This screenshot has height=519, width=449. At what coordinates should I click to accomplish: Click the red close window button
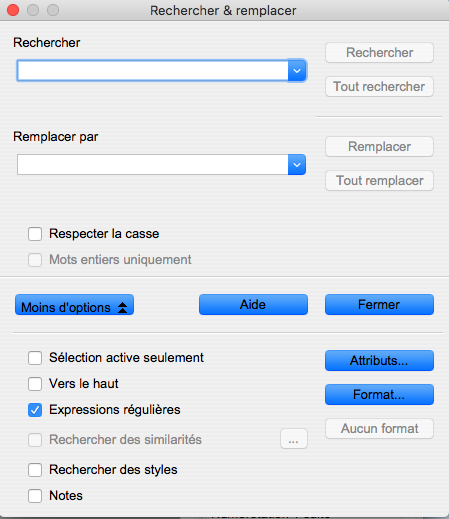point(13,10)
